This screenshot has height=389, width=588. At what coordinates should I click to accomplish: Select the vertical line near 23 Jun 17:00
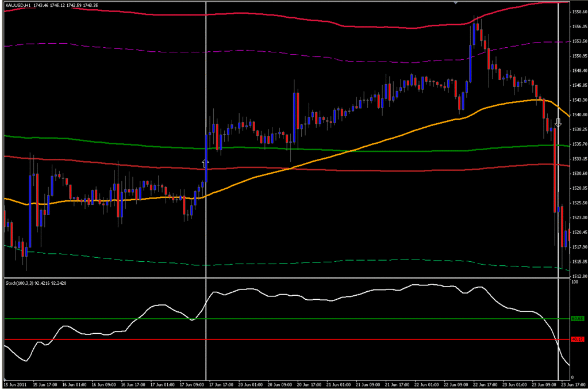point(558,190)
